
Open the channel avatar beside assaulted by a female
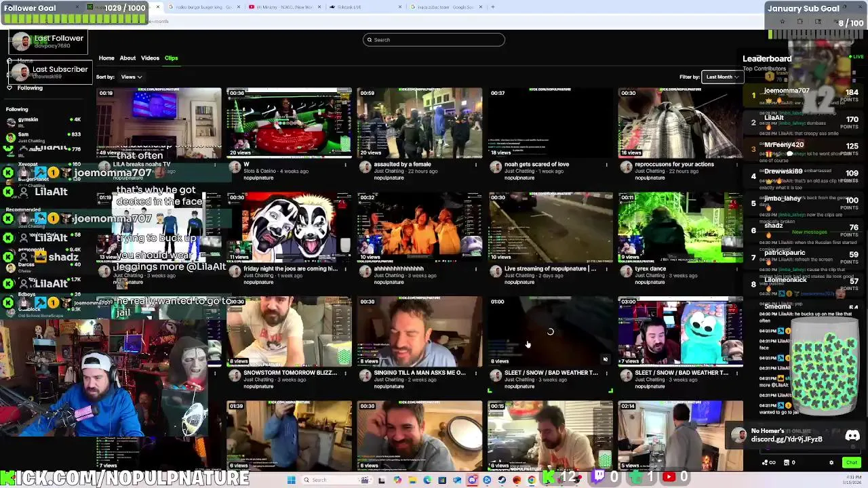click(x=365, y=167)
